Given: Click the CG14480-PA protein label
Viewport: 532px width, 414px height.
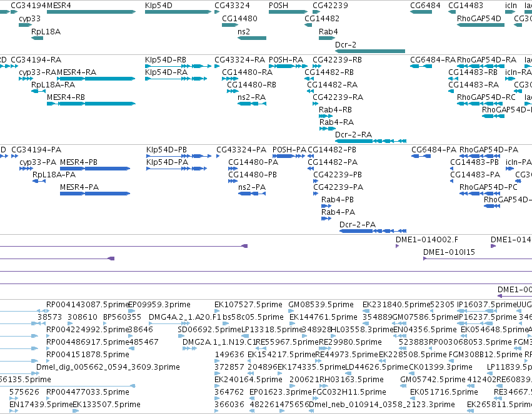Looking at the screenshot, I should point(253,162).
